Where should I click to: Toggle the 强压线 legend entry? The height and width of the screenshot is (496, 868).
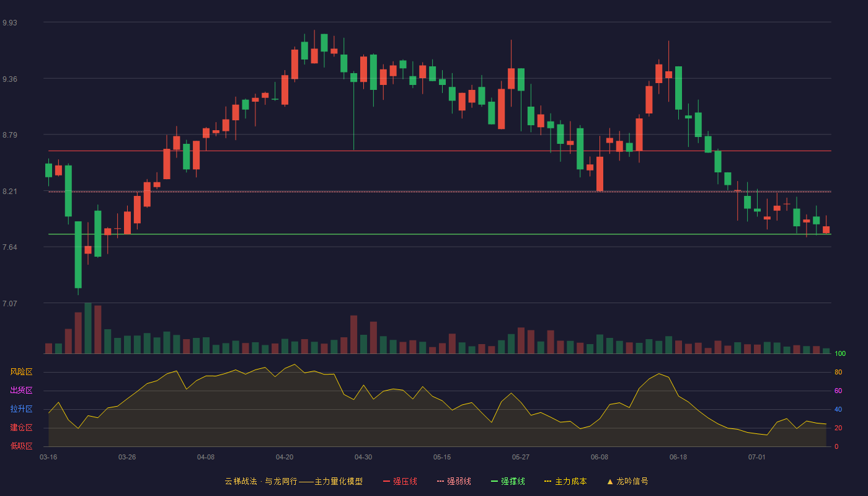pyautogui.click(x=400, y=481)
